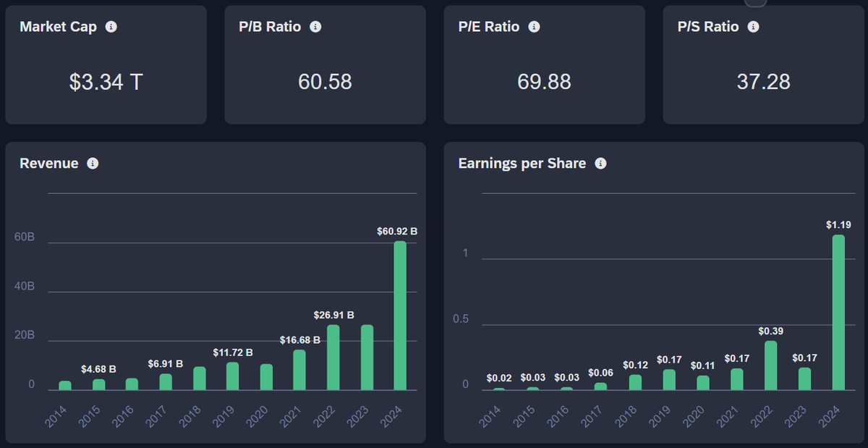Select the Market Cap stat card
This screenshot has width=868, height=448.
pyautogui.click(x=106, y=64)
